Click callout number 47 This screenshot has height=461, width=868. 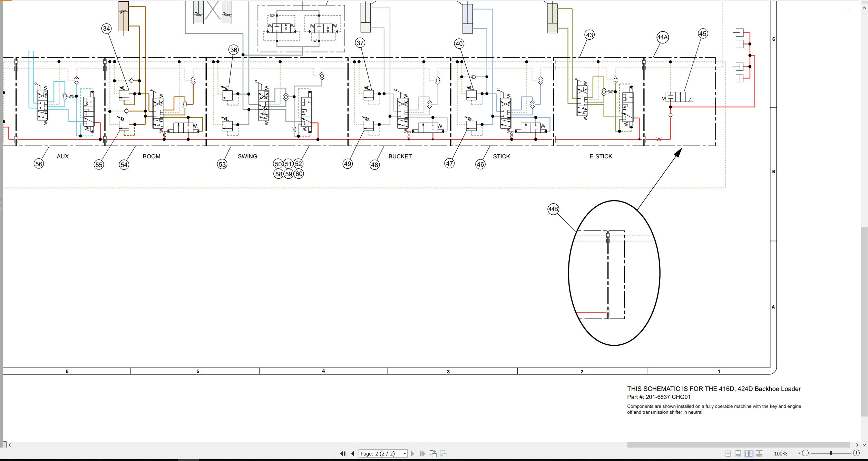point(449,163)
